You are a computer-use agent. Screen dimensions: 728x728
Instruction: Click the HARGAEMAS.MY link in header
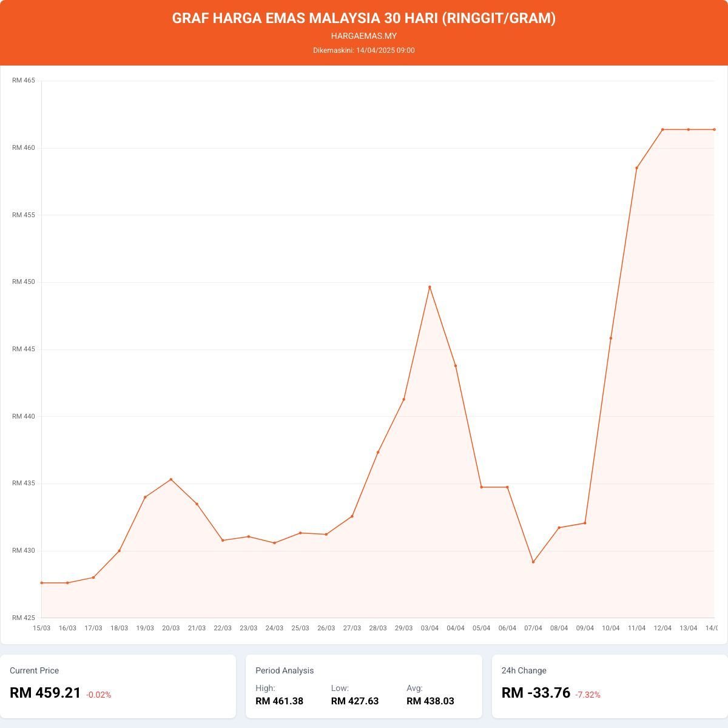click(x=364, y=36)
